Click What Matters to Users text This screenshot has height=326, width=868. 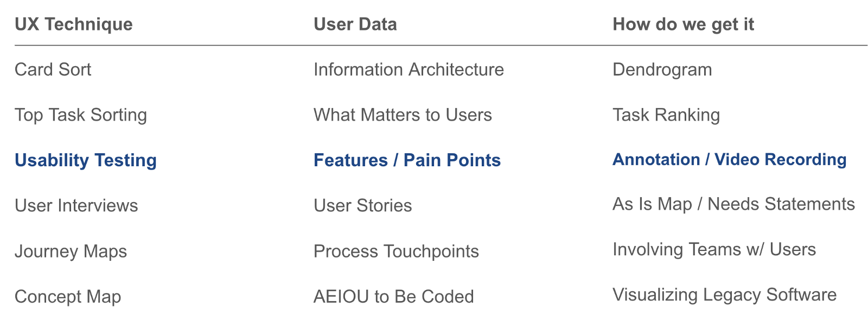403,115
